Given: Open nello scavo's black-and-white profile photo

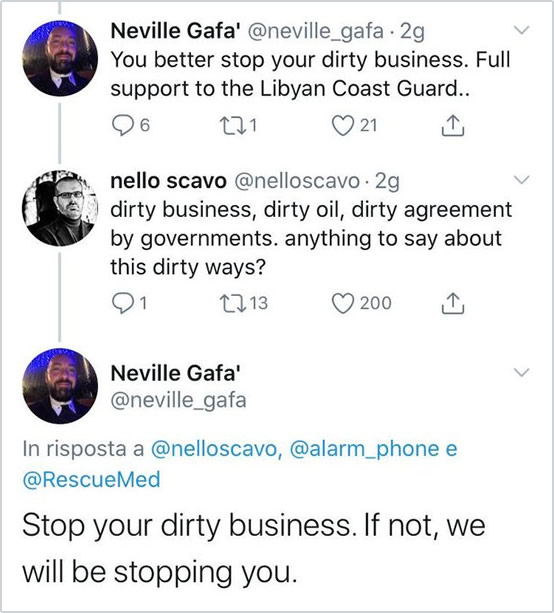Looking at the screenshot, I should point(60,208).
